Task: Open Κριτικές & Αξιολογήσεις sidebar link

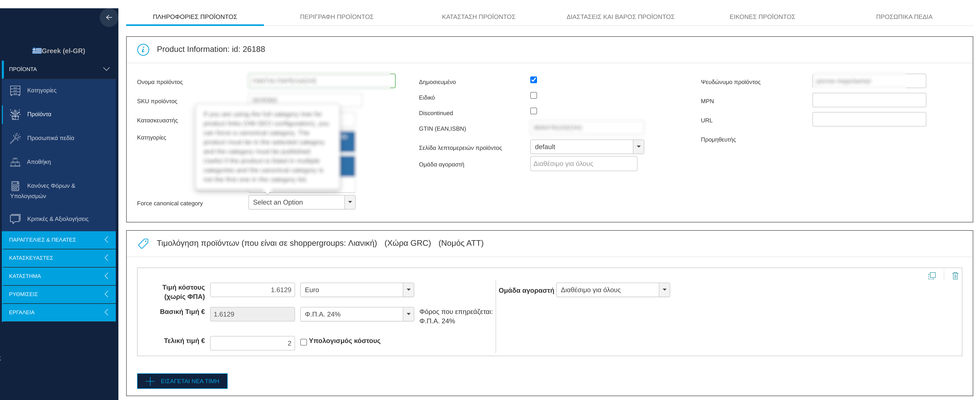Action: click(58, 219)
